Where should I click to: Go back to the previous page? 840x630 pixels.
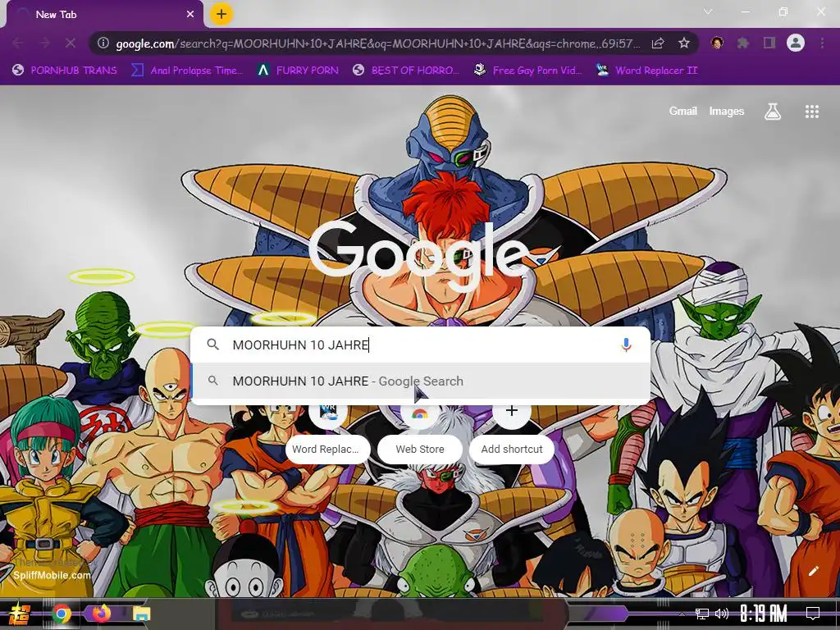(x=17, y=43)
